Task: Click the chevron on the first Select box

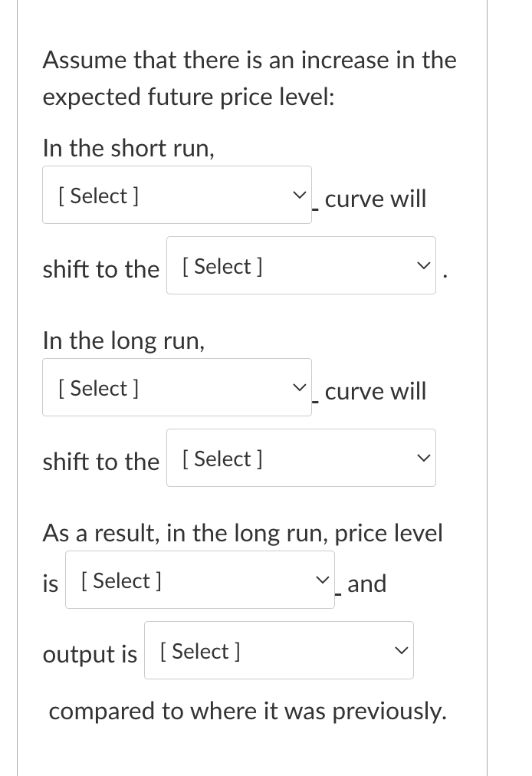Action: (x=299, y=195)
